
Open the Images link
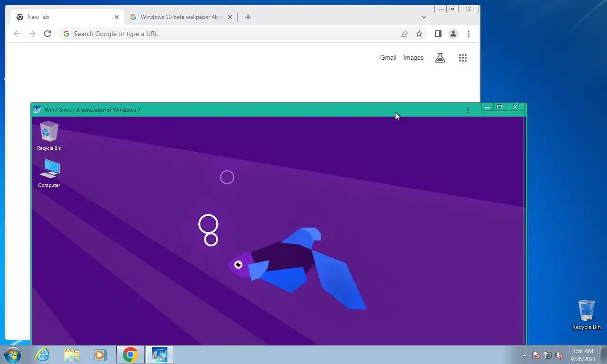[414, 57]
